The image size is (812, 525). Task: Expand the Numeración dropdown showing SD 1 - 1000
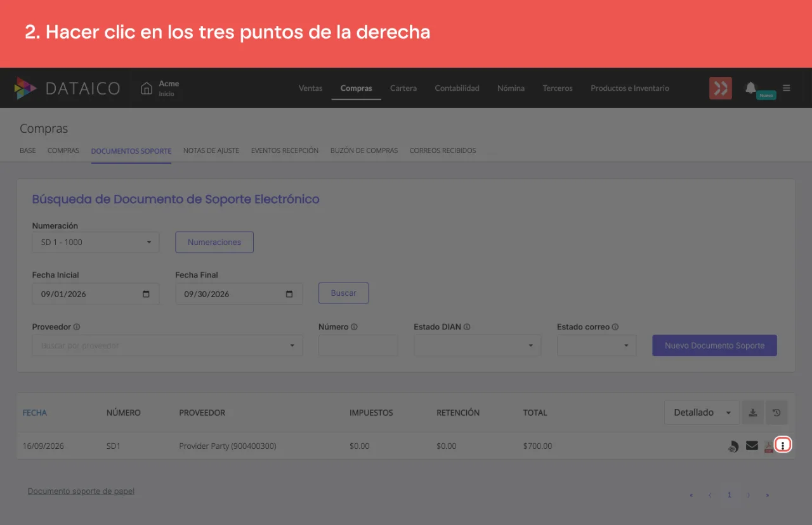pyautogui.click(x=96, y=242)
